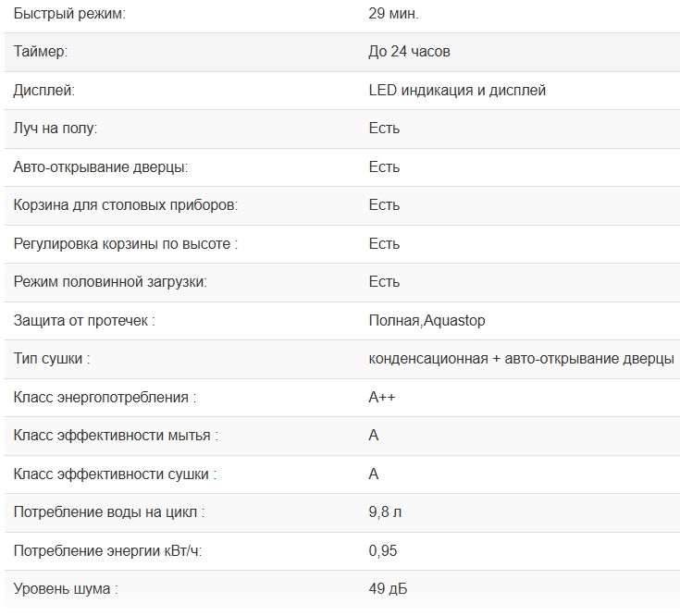680x616 pixels.
Task: Select the 'До 24 часов' value
Action: (x=409, y=52)
